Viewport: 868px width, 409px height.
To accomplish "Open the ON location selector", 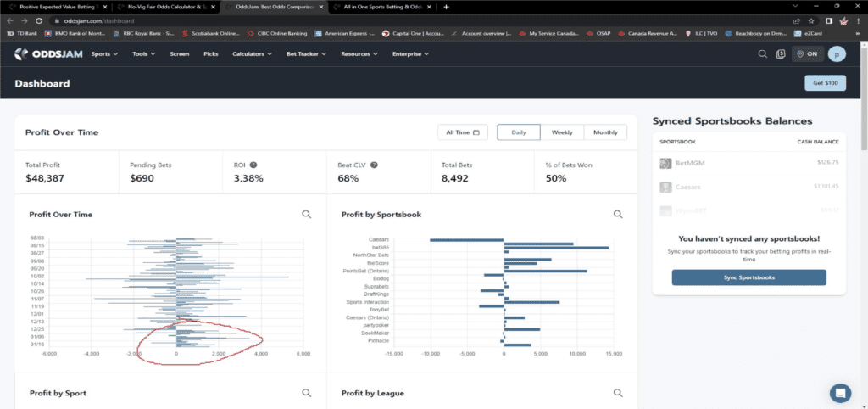I will pyautogui.click(x=808, y=54).
